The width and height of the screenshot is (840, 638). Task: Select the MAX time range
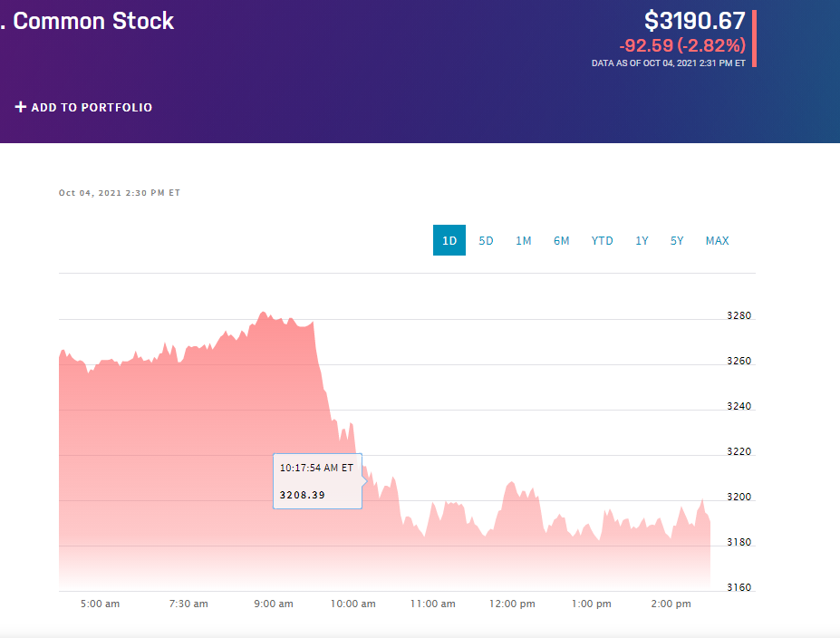[717, 240]
